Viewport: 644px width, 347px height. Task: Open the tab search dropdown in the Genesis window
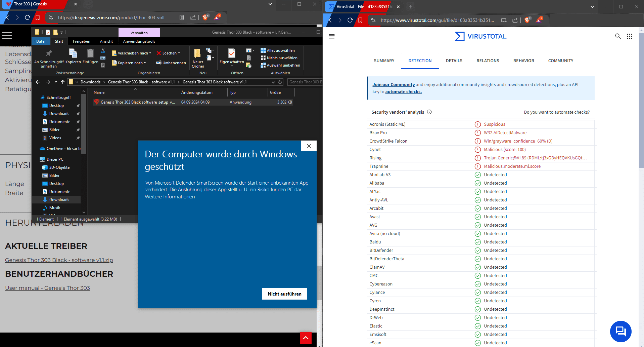click(x=270, y=4)
